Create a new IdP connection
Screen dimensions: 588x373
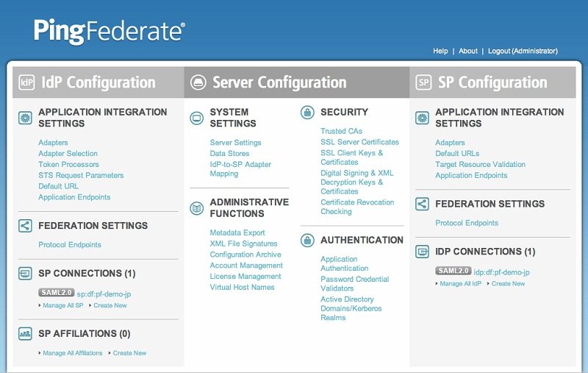click(x=508, y=284)
